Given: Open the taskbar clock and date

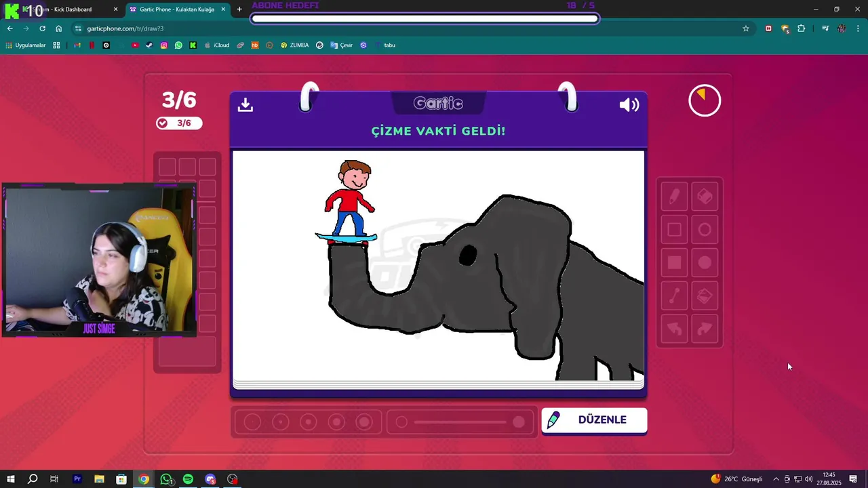Looking at the screenshot, I should [829, 479].
